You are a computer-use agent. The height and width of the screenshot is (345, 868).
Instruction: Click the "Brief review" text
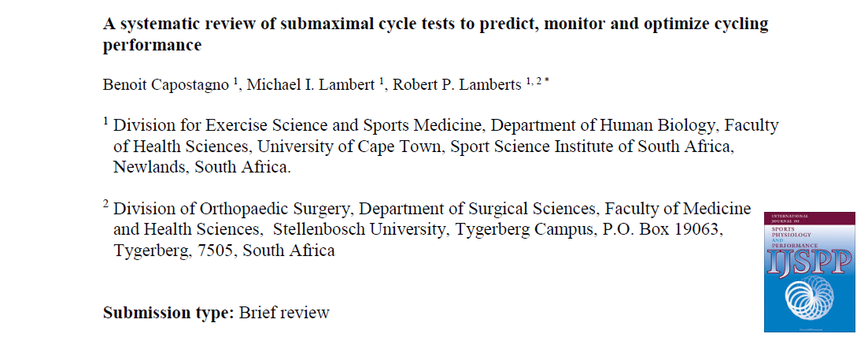pos(284,313)
